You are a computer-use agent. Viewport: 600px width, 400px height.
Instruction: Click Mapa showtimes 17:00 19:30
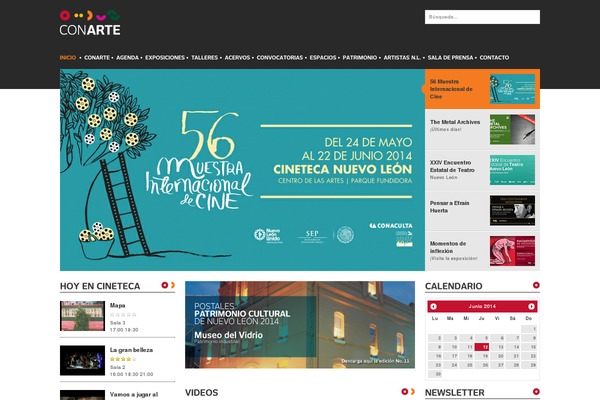124,330
